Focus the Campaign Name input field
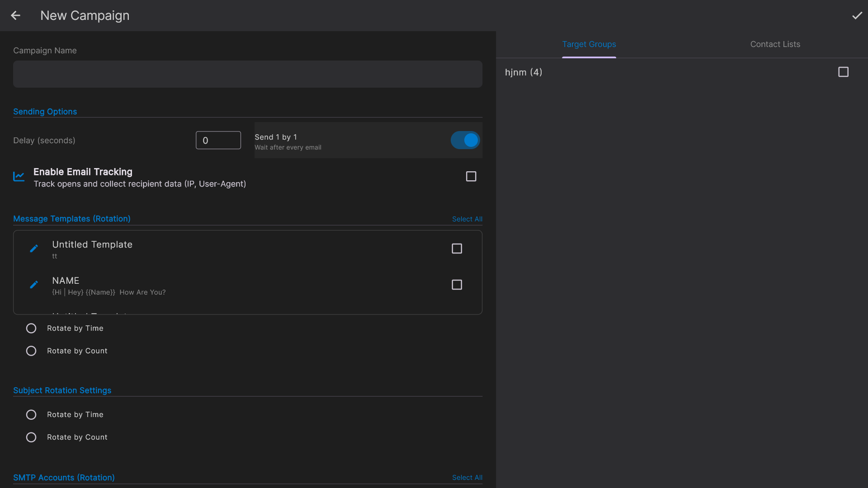This screenshot has width=868, height=488. [x=248, y=74]
